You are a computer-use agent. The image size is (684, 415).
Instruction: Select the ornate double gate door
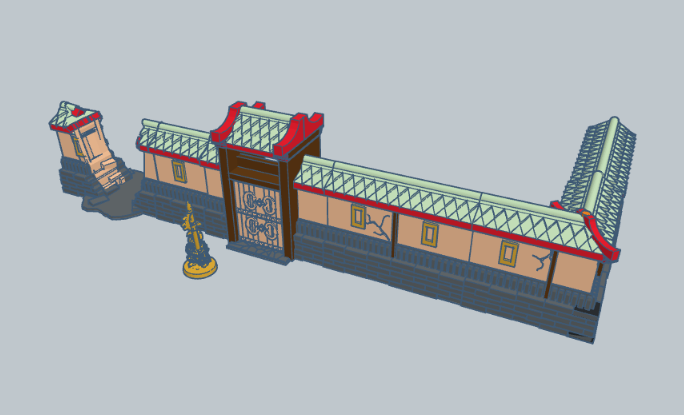coord(258,216)
